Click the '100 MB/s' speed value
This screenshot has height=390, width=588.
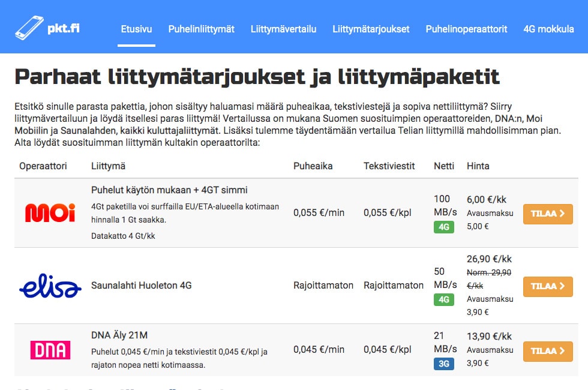click(445, 205)
